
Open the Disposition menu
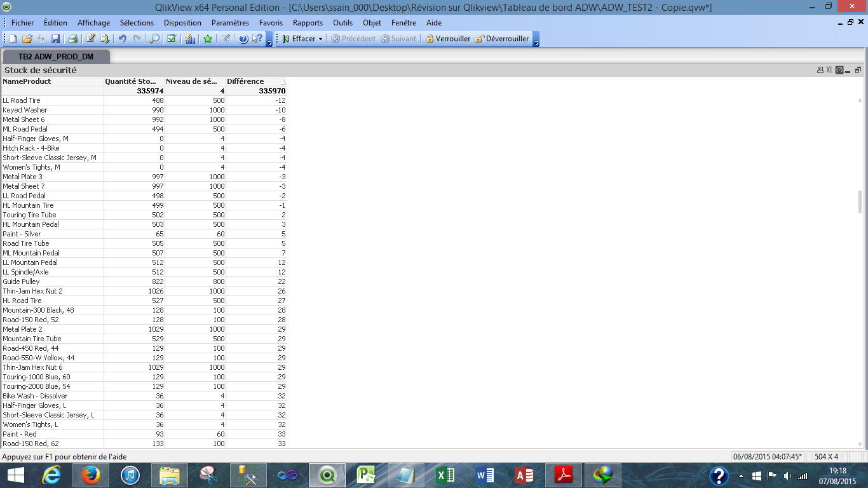[x=182, y=23]
